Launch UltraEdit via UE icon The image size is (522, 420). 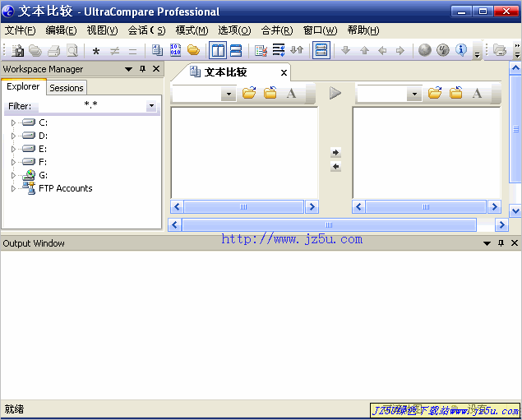point(443,50)
